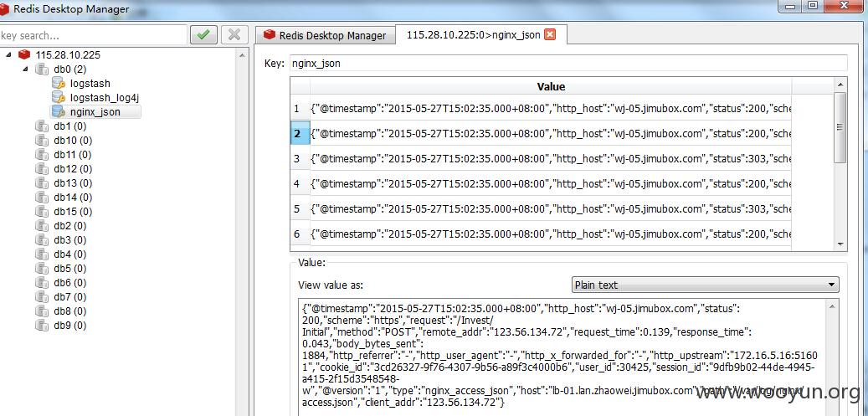
Task: Click the red Redis icon on first tab
Action: [x=269, y=35]
